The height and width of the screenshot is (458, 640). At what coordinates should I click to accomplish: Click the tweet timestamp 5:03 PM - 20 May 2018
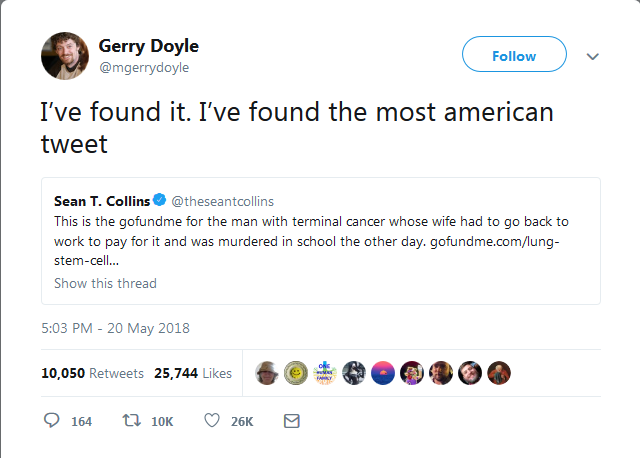(115, 327)
